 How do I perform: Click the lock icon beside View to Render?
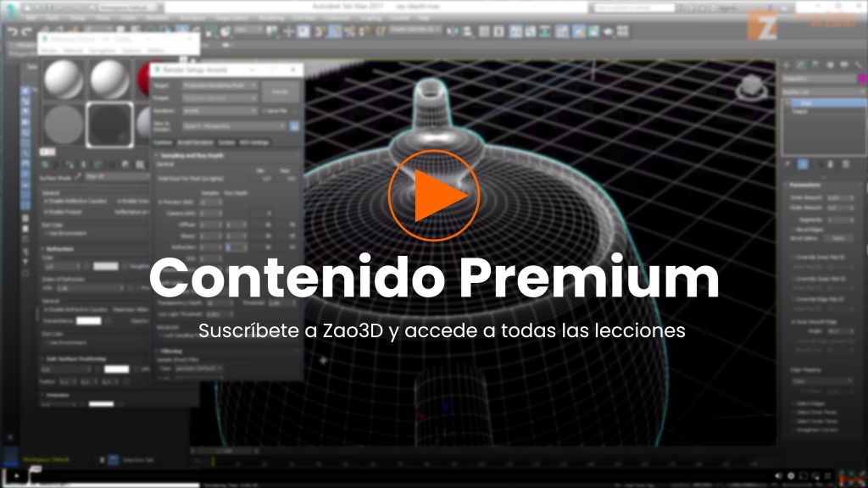point(294,125)
